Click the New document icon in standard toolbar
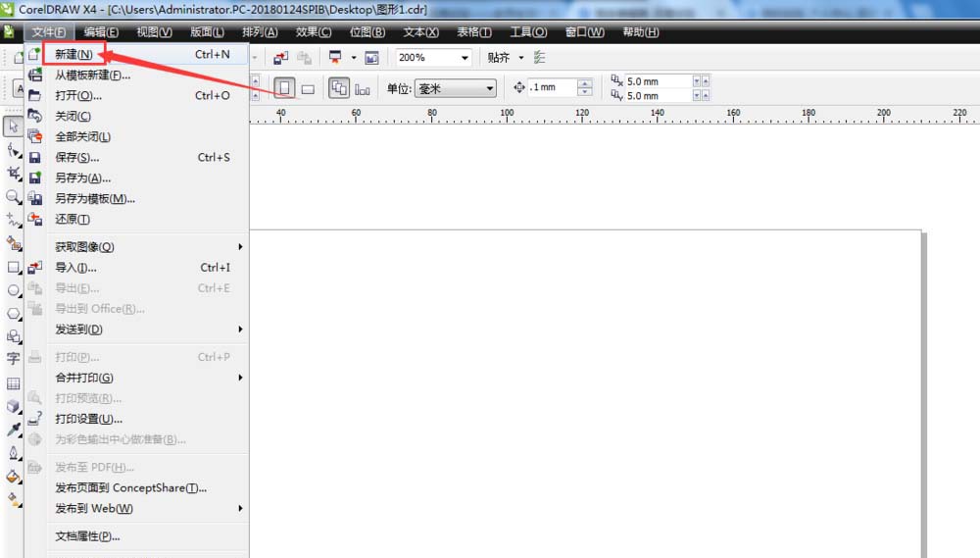This screenshot has width=980, height=558. [x=19, y=58]
